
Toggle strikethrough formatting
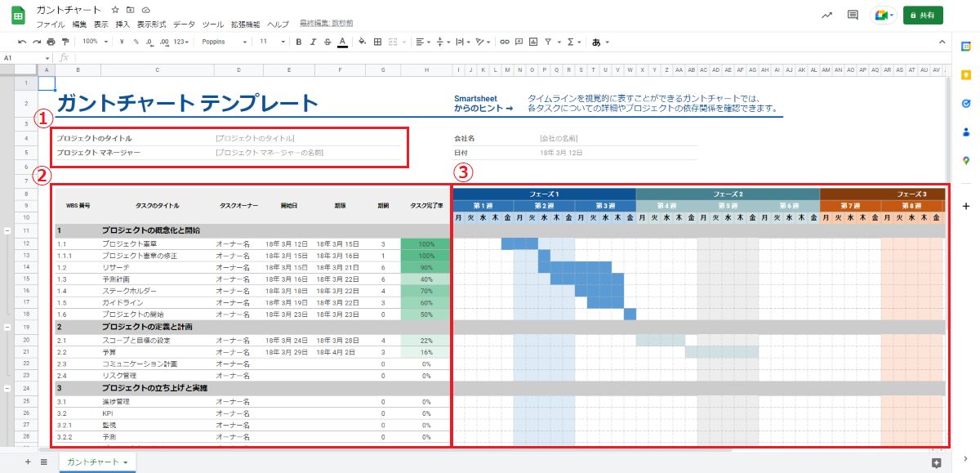pyautogui.click(x=327, y=41)
